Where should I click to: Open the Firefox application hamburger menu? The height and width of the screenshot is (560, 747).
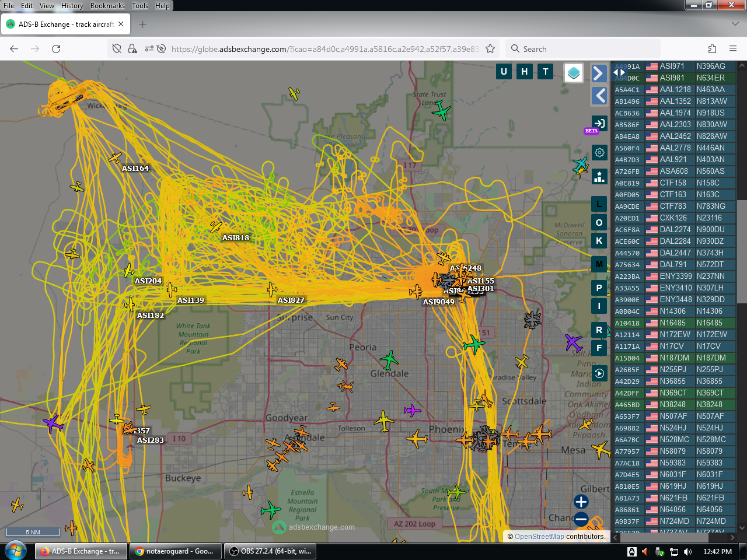click(733, 49)
